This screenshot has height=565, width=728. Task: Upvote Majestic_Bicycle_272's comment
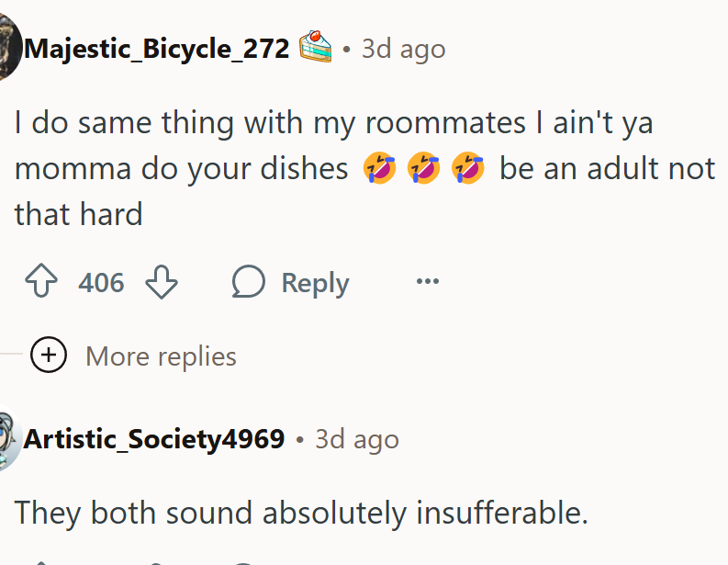click(41, 283)
